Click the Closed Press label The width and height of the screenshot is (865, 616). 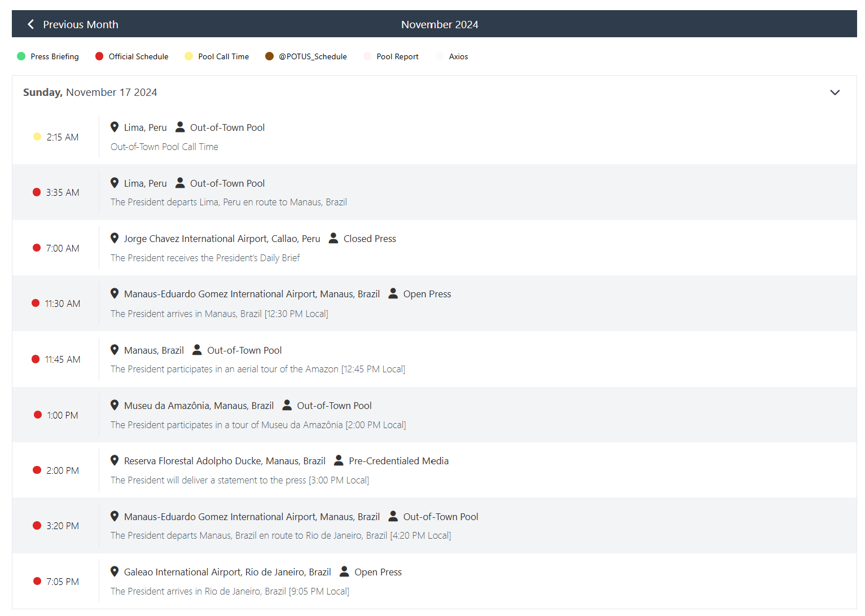point(370,239)
